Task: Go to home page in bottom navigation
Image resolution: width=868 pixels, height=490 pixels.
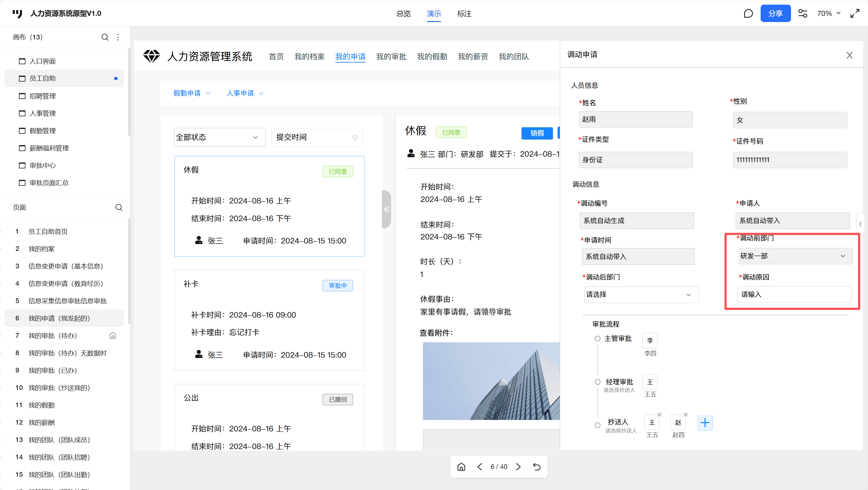Action: point(461,467)
